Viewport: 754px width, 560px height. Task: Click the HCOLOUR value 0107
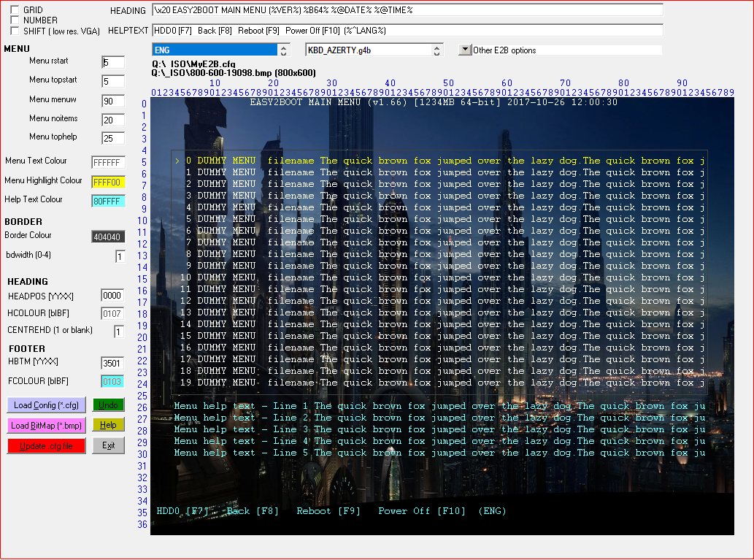pyautogui.click(x=112, y=314)
